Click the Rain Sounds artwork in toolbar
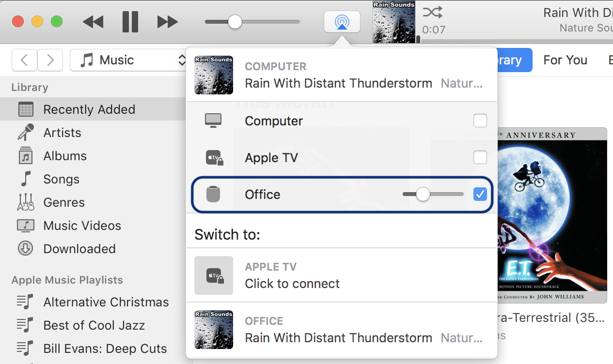The height and width of the screenshot is (364, 613). (x=394, y=22)
